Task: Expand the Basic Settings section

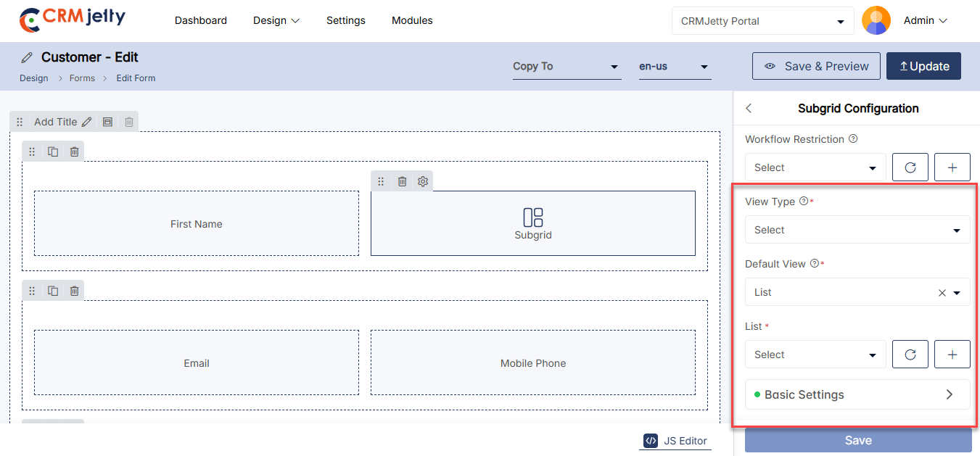Action: coord(857,394)
